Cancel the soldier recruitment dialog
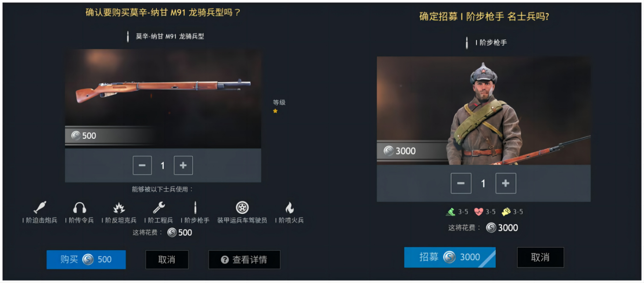 [540, 257]
